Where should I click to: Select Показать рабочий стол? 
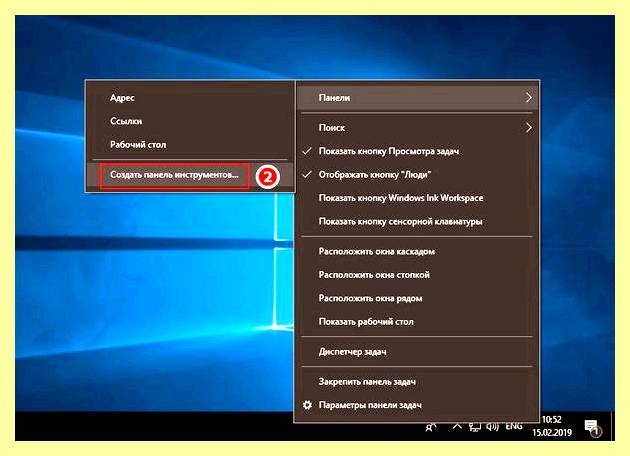(418, 321)
